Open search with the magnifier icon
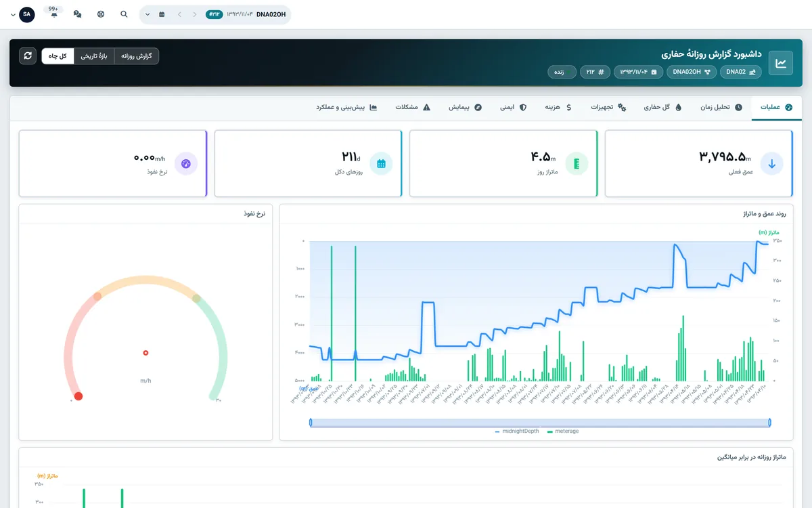 (124, 14)
